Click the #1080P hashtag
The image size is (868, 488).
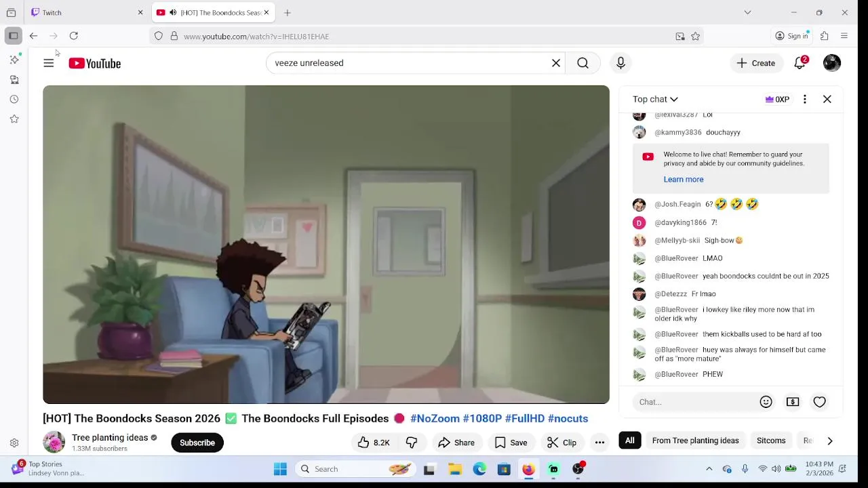click(482, 419)
